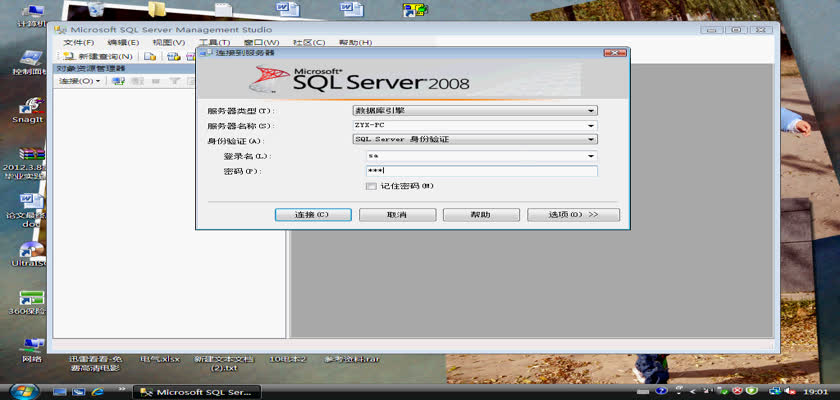840x400 pixels.
Task: Click the Show Desktop quick launch icon
Action: (x=59, y=392)
